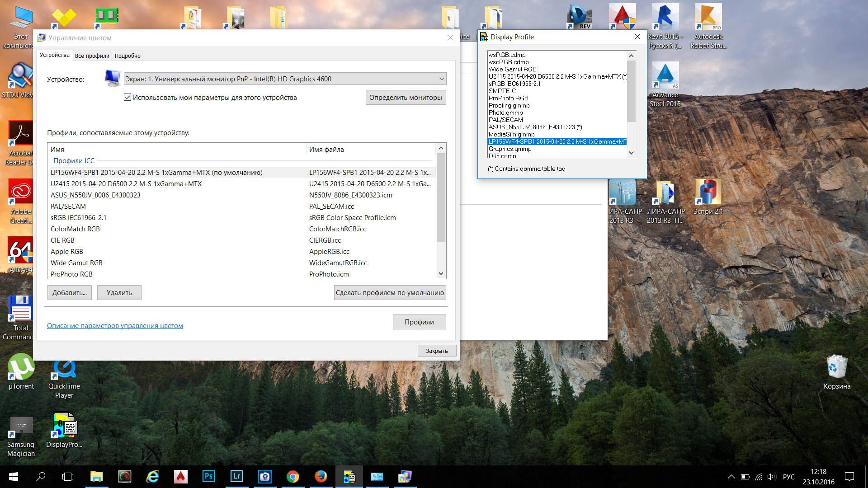The width and height of the screenshot is (868, 488).
Task: Open Recycle Bin (Корзина) icon
Action: [x=837, y=368]
